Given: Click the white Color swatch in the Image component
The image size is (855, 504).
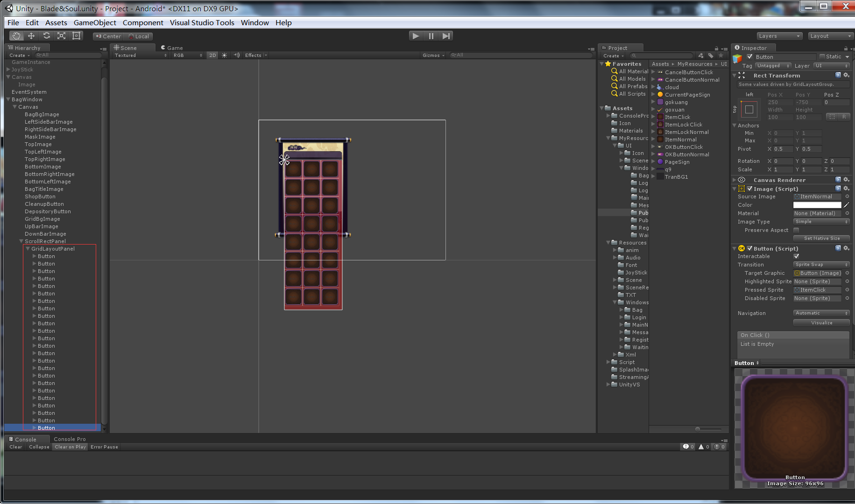Looking at the screenshot, I should pyautogui.click(x=817, y=204).
